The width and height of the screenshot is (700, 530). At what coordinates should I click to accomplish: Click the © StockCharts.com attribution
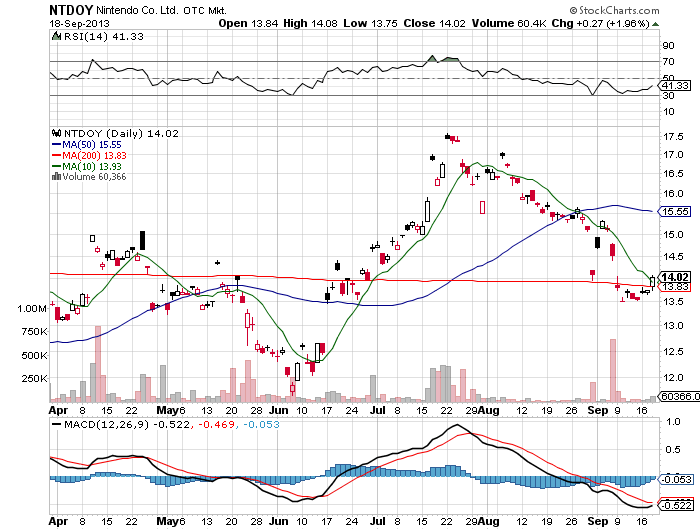click(614, 10)
